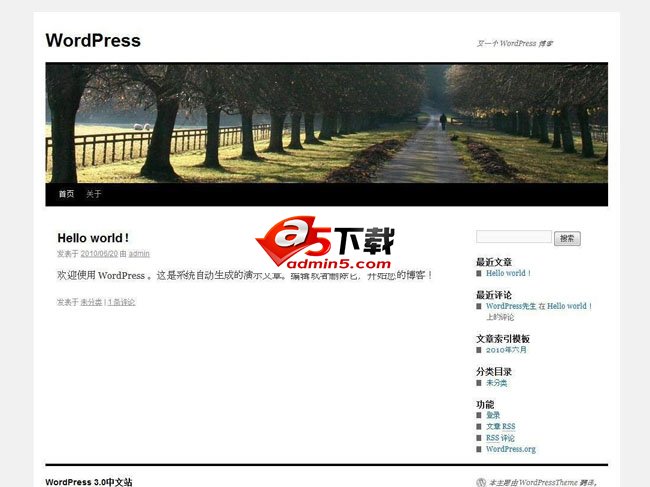The width and height of the screenshot is (650, 487).
Task: Click the WordPress logo icon in footer
Action: (481, 482)
